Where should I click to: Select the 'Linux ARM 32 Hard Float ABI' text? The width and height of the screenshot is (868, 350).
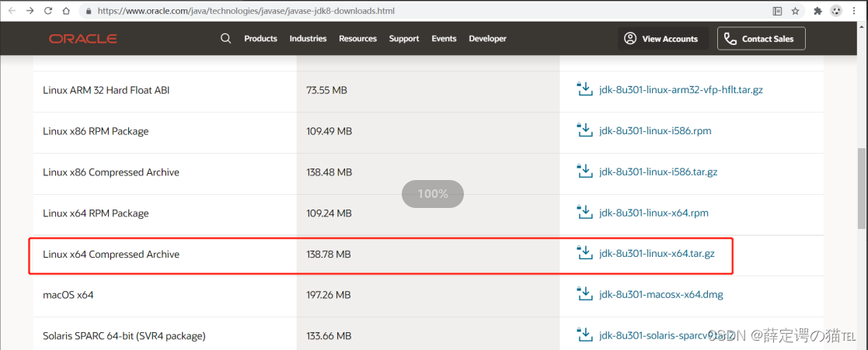click(106, 89)
